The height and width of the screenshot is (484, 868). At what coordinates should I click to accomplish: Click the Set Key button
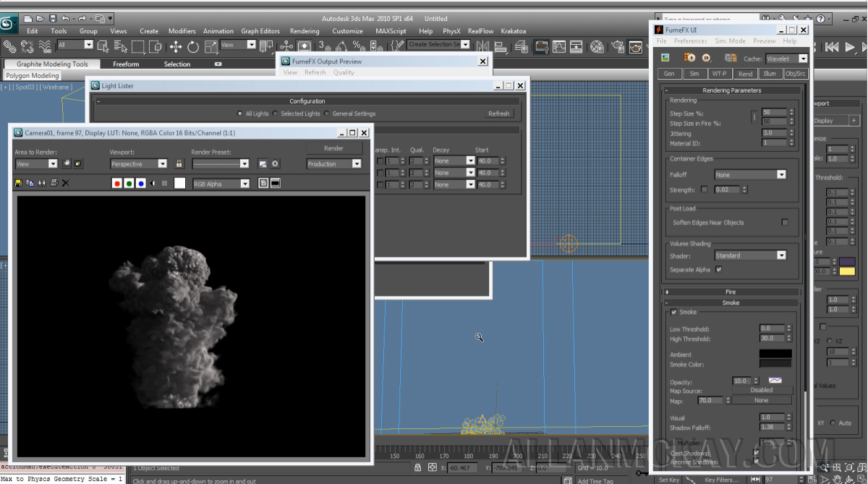click(x=669, y=479)
